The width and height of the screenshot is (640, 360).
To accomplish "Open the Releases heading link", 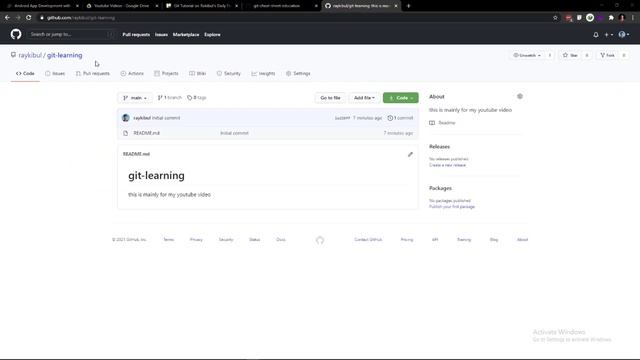I will point(439,147).
